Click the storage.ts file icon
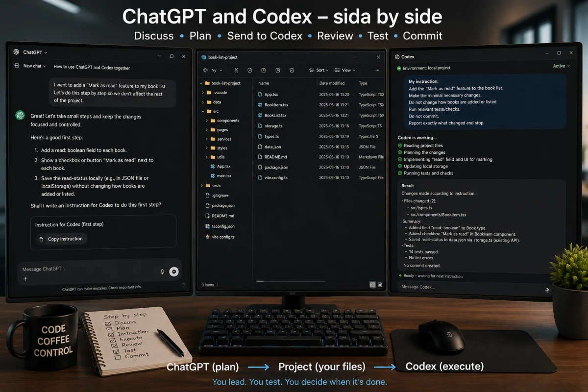 tap(260, 126)
